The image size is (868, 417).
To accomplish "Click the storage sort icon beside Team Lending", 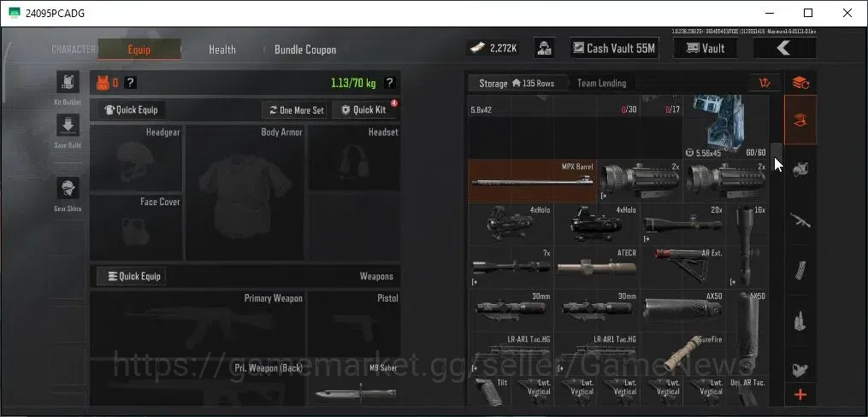I will (765, 84).
